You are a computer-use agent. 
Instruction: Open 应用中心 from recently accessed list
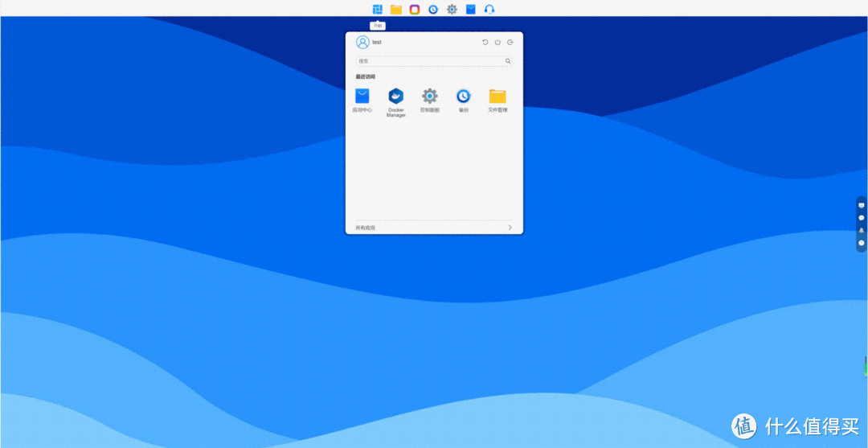(362, 97)
